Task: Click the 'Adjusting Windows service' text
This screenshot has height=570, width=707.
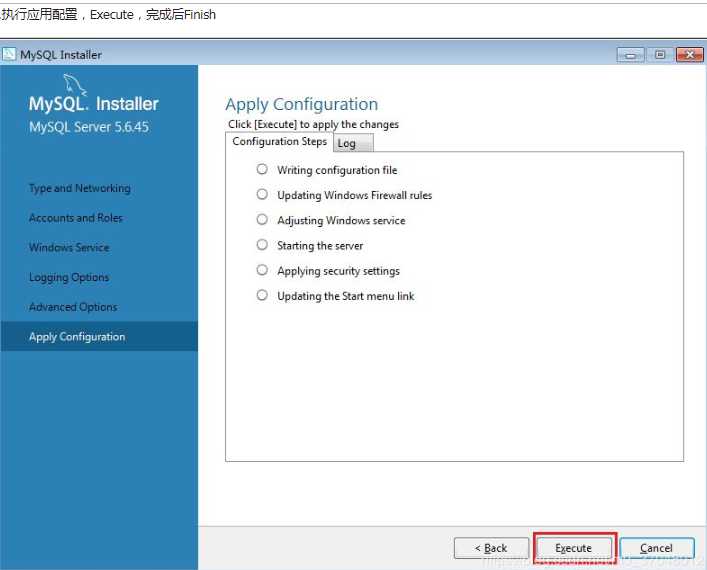Action: coord(341,221)
